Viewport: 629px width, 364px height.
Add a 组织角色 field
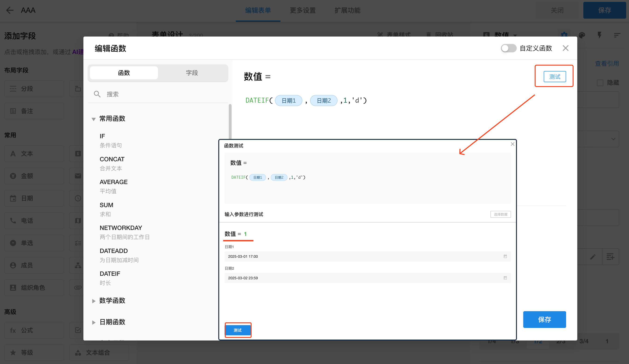point(34,287)
